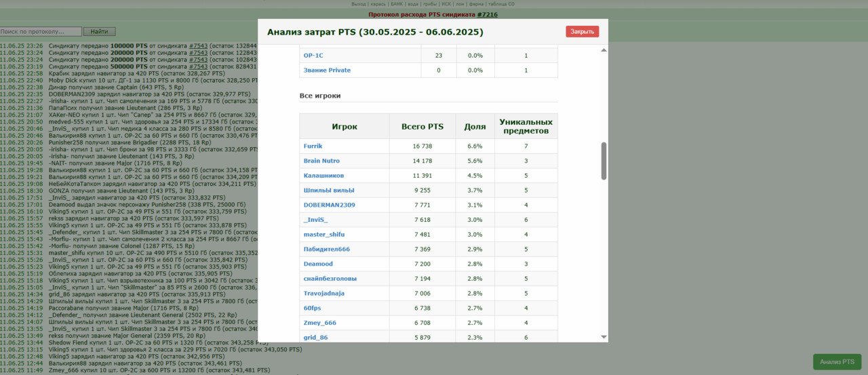Click the dialog scrollbar down arrow
This screenshot has height=375, width=868.
pyautogui.click(x=604, y=337)
